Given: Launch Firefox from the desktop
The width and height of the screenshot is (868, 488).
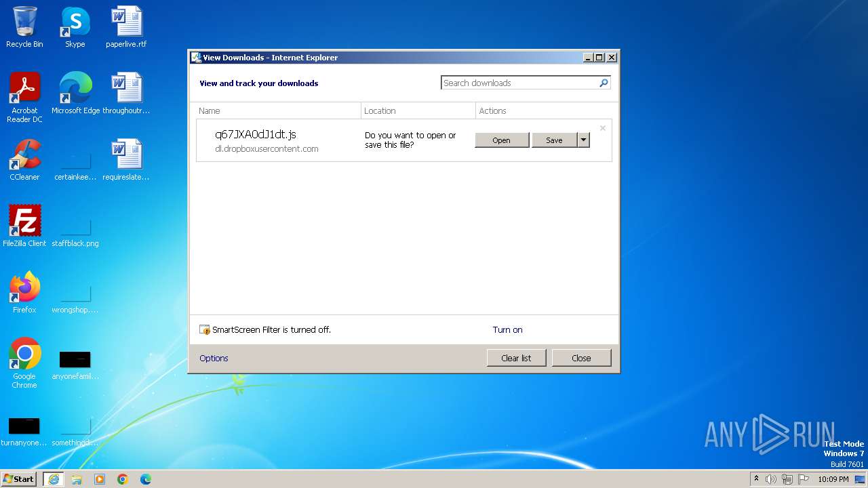Looking at the screenshot, I should click(x=24, y=293).
